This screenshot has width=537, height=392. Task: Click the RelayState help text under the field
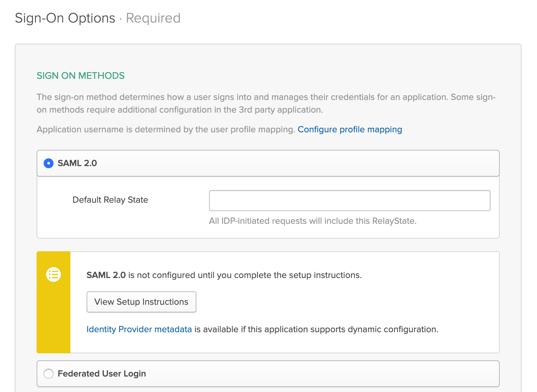312,221
